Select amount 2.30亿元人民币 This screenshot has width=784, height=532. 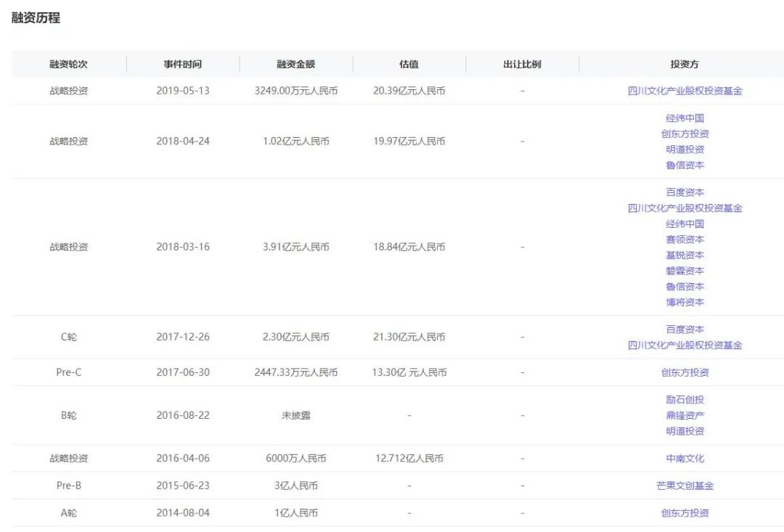pos(296,337)
